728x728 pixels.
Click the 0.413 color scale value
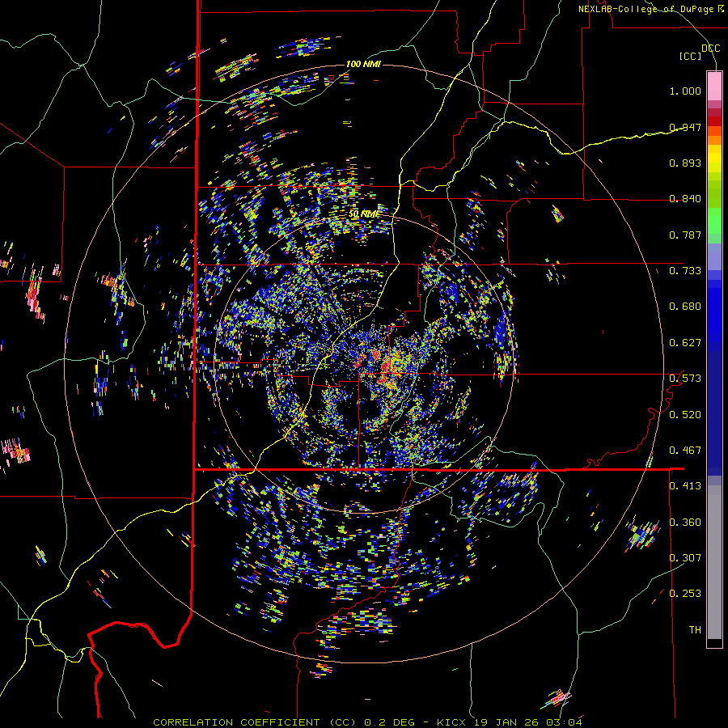(685, 486)
